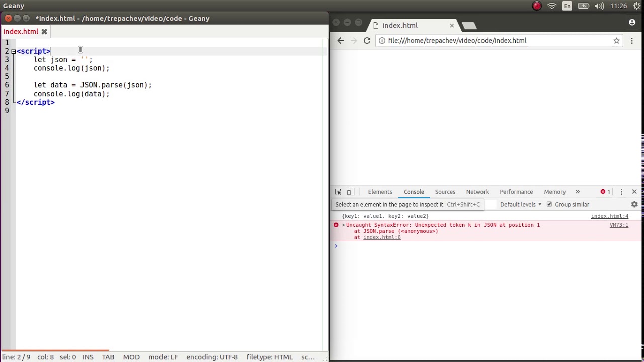Close the index.html browser tab
This screenshot has height=362, width=644.
[452, 25]
